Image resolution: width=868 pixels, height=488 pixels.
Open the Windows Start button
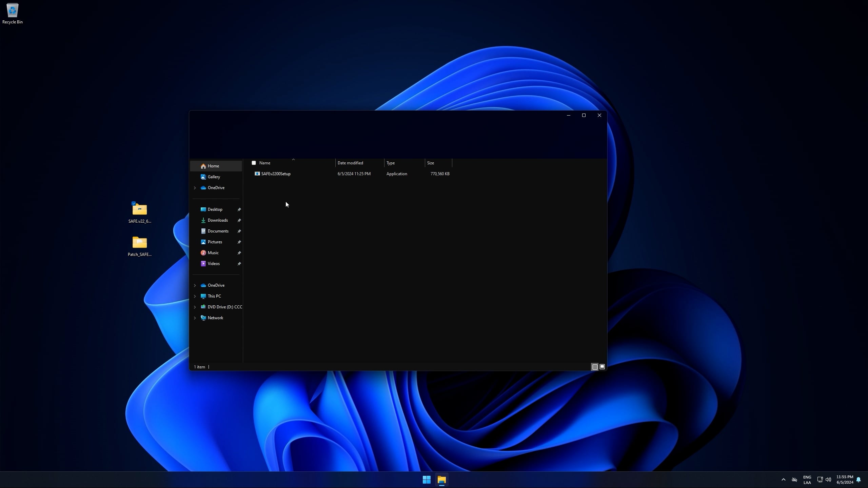click(x=427, y=480)
